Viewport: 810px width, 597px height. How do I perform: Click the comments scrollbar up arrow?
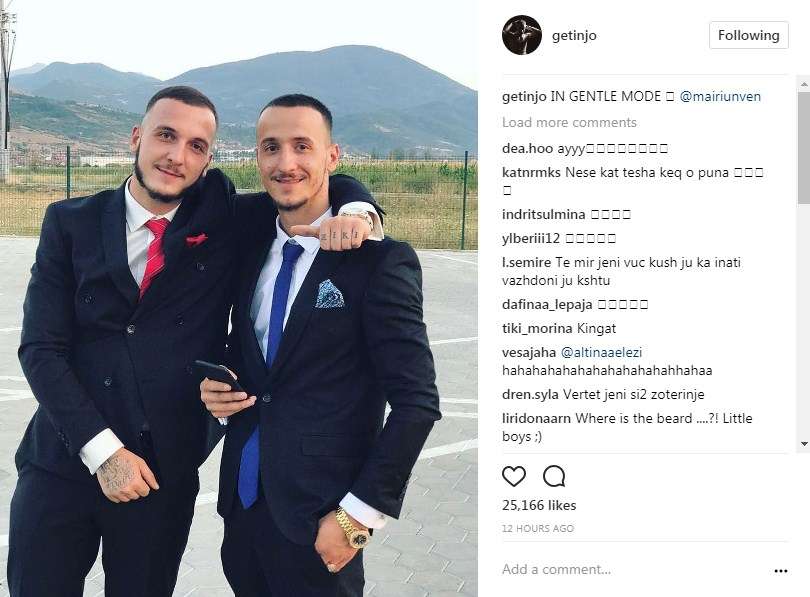(x=804, y=84)
